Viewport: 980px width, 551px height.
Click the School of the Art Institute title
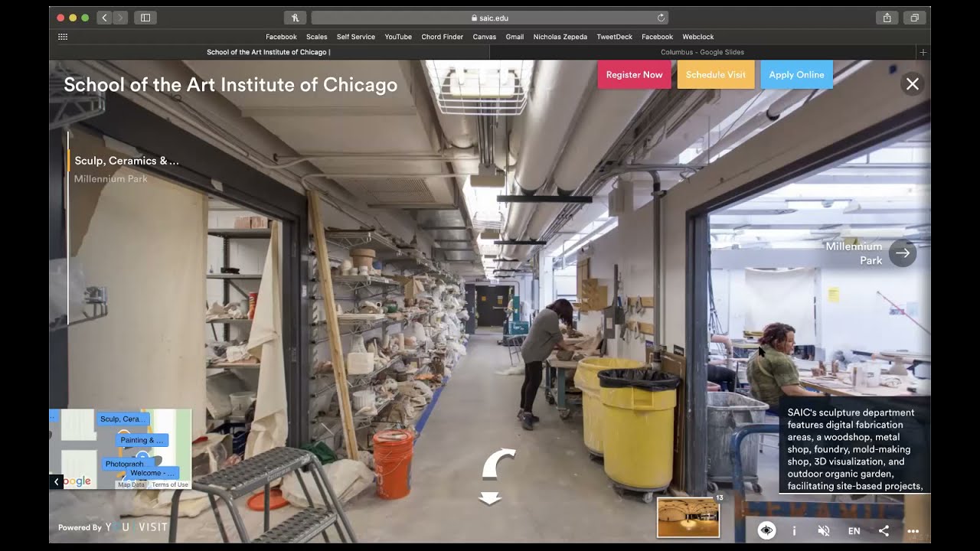(x=230, y=85)
